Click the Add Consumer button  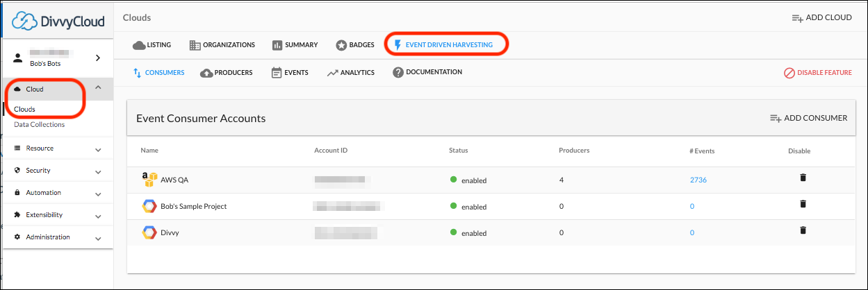point(808,118)
